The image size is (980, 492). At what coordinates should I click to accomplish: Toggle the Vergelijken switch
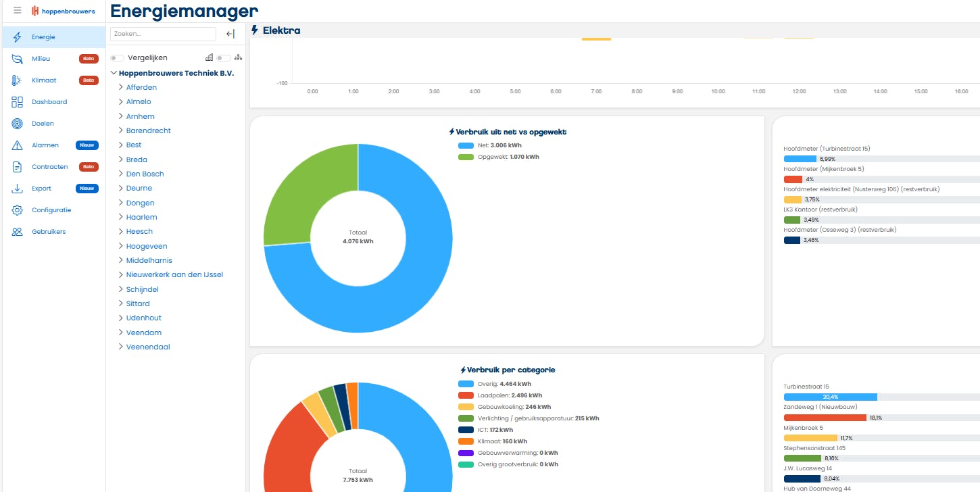coord(118,58)
